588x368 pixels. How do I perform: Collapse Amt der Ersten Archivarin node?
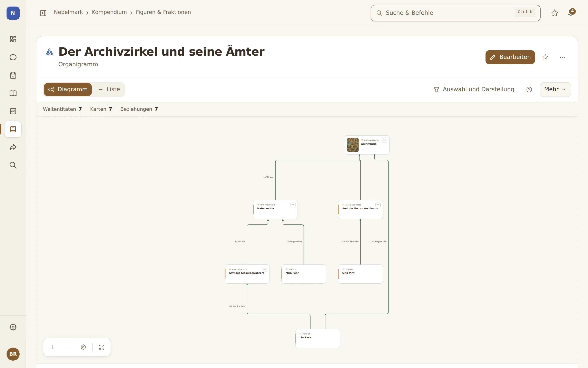tap(378, 205)
